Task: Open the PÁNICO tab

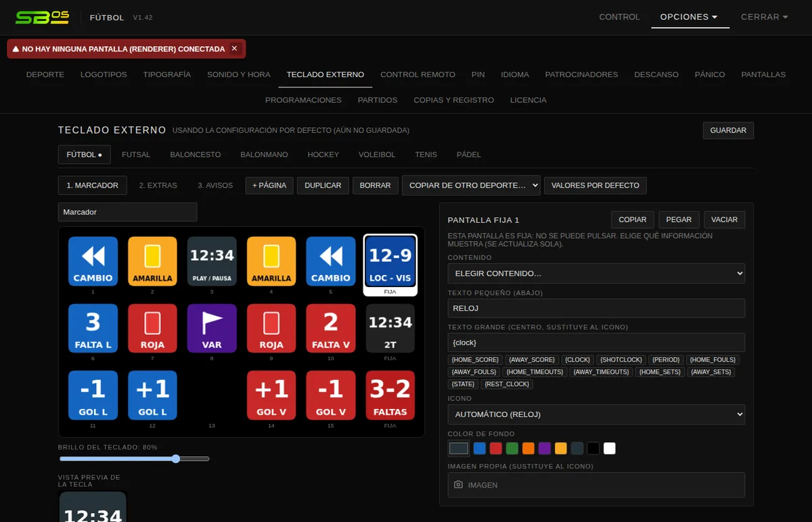Action: point(710,74)
